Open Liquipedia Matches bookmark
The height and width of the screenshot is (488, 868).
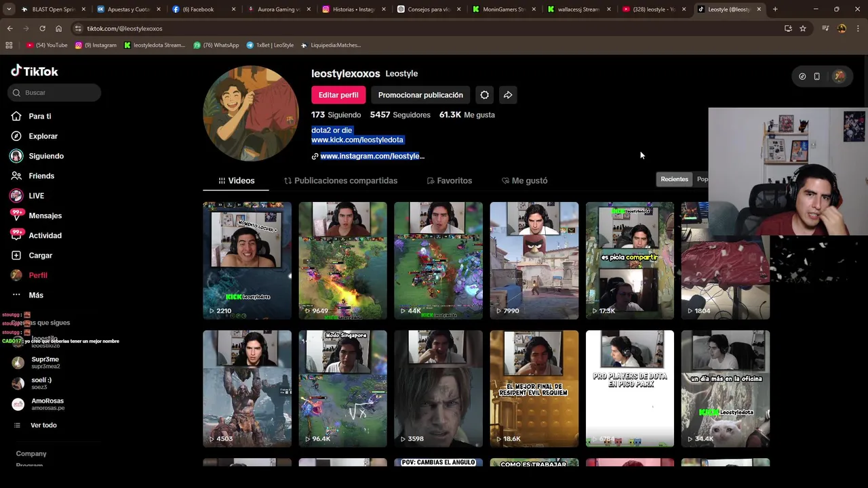tap(330, 45)
